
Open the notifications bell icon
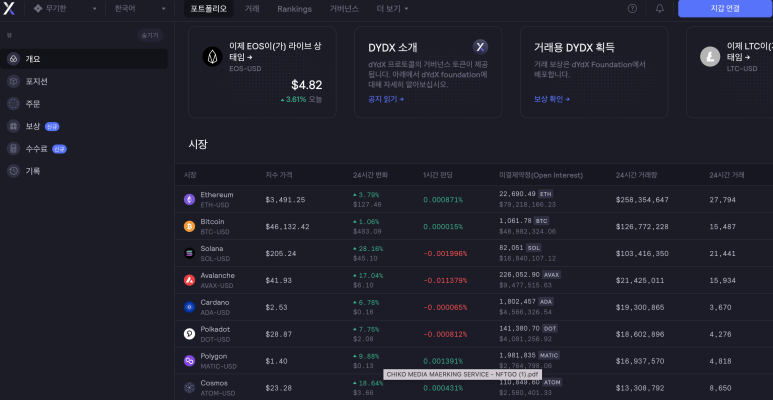660,8
